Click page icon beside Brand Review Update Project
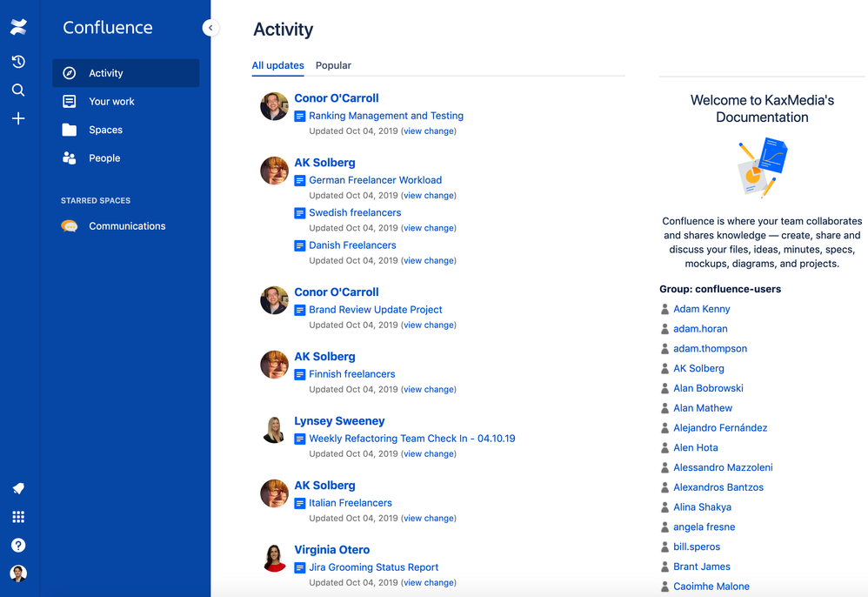868x597 pixels. tap(299, 310)
